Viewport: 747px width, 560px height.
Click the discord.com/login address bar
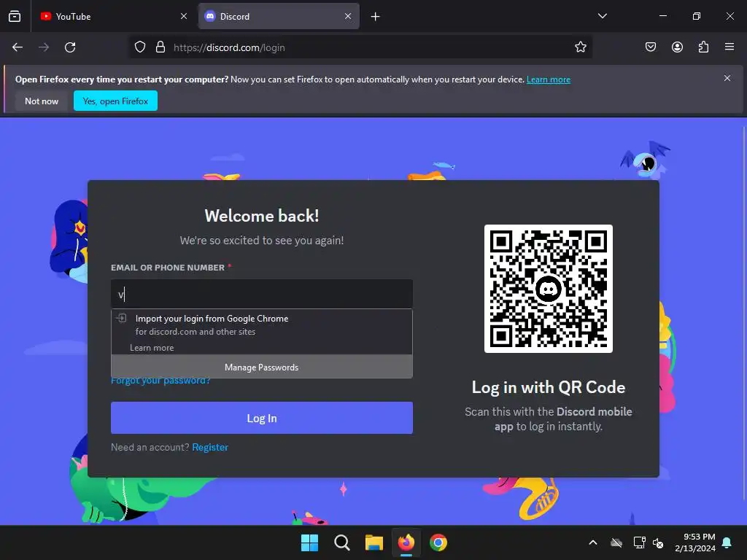coord(360,47)
